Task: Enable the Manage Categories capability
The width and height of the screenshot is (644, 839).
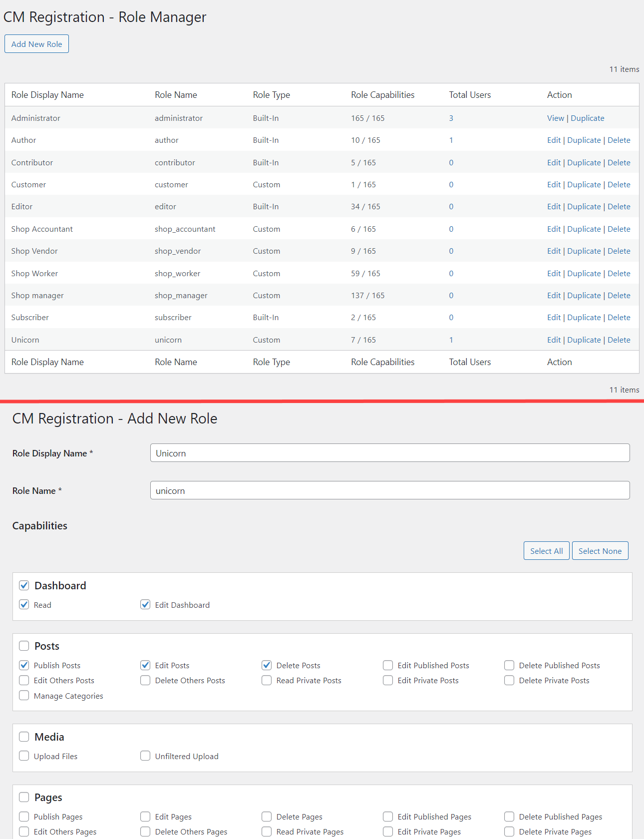Action: 24,696
